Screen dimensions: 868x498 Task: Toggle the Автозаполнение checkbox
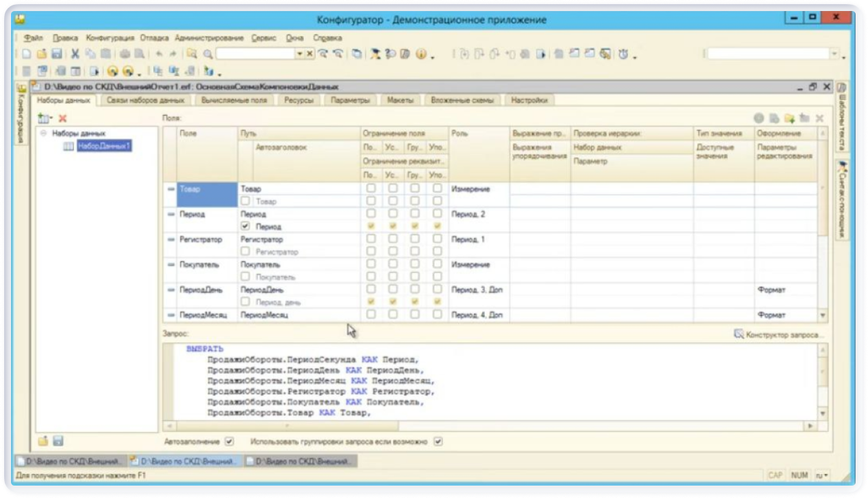pos(230,442)
